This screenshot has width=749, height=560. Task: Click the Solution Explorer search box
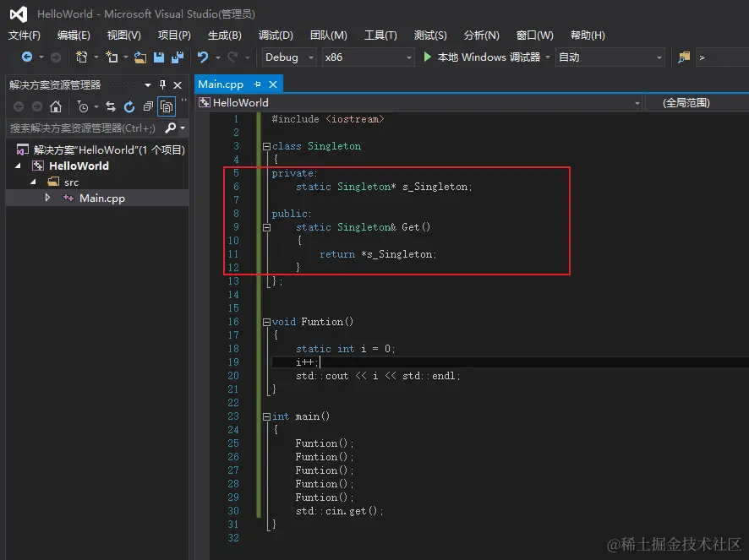[82, 128]
